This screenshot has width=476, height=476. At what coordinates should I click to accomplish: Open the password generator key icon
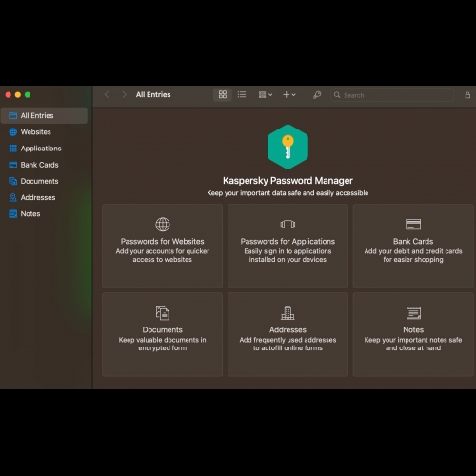pos(317,94)
